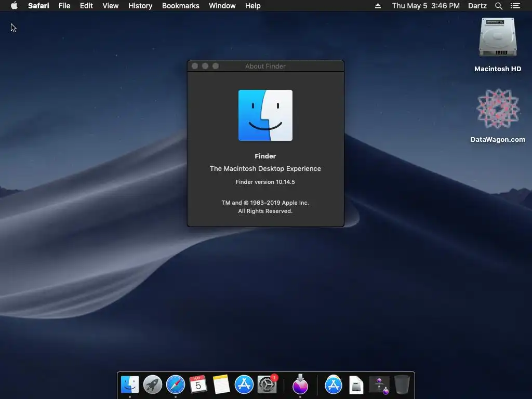Open Safari compass icon in Dock
The height and width of the screenshot is (399, 532).
point(176,384)
